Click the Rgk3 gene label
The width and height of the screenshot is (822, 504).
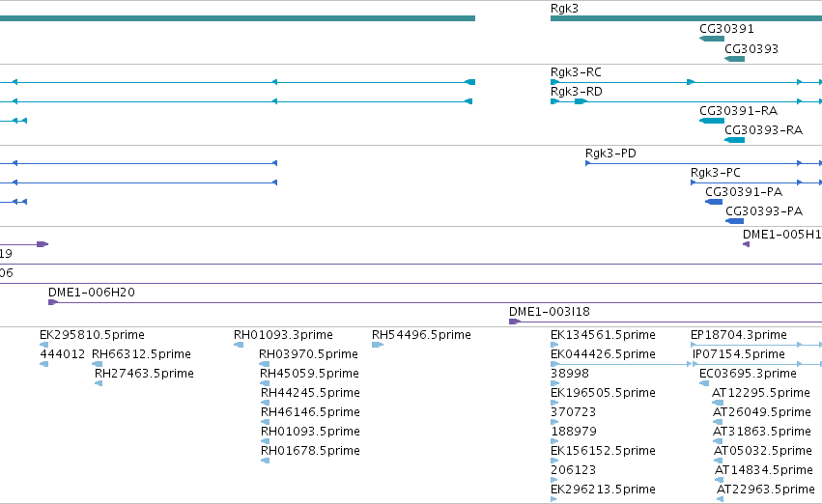[x=564, y=9]
